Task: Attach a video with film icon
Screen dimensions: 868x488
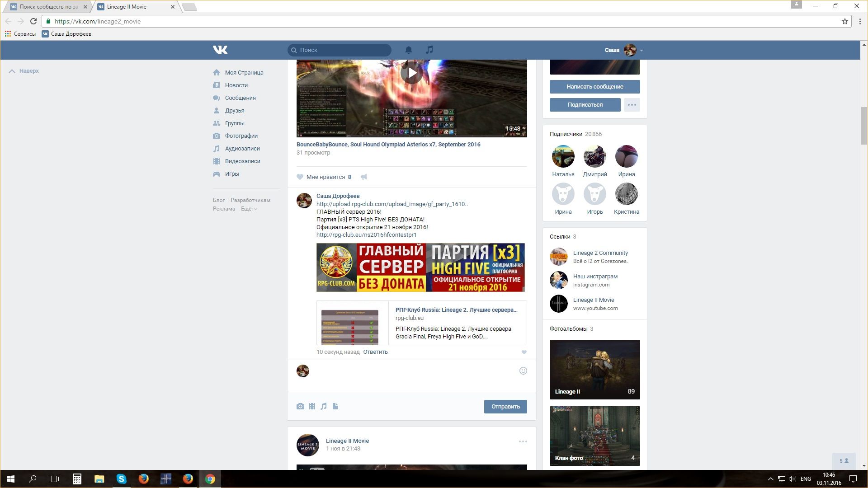Action: (312, 406)
